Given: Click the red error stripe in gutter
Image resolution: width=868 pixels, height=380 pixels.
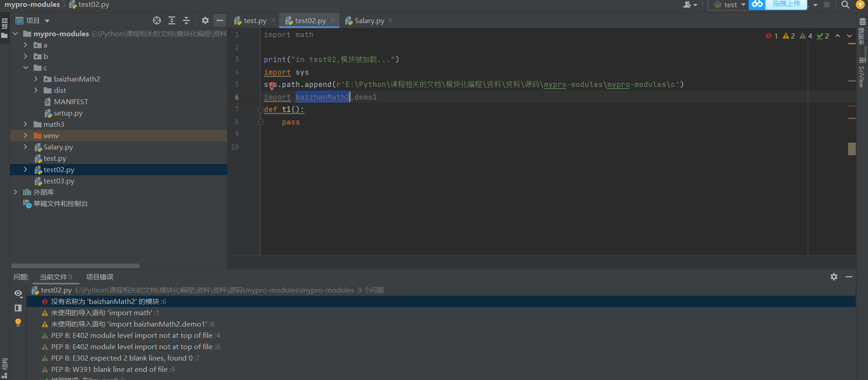Looking at the screenshot, I should coord(852,106).
